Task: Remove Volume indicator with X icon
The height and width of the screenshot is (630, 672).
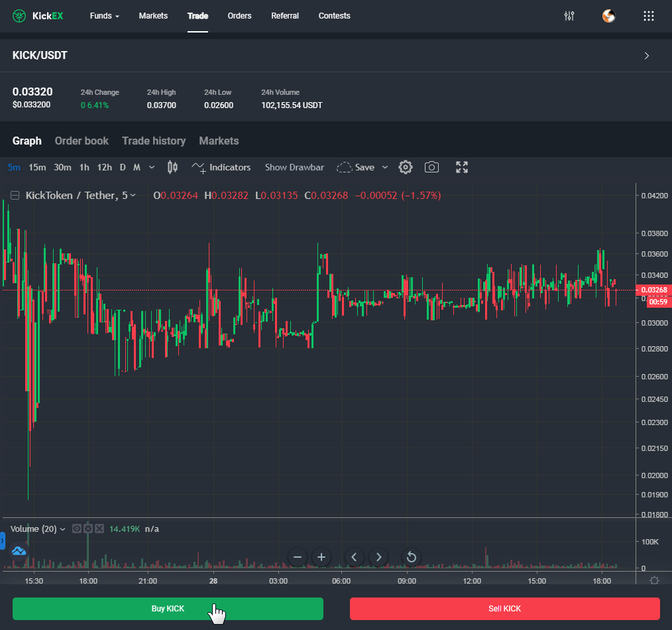Action: [x=100, y=529]
